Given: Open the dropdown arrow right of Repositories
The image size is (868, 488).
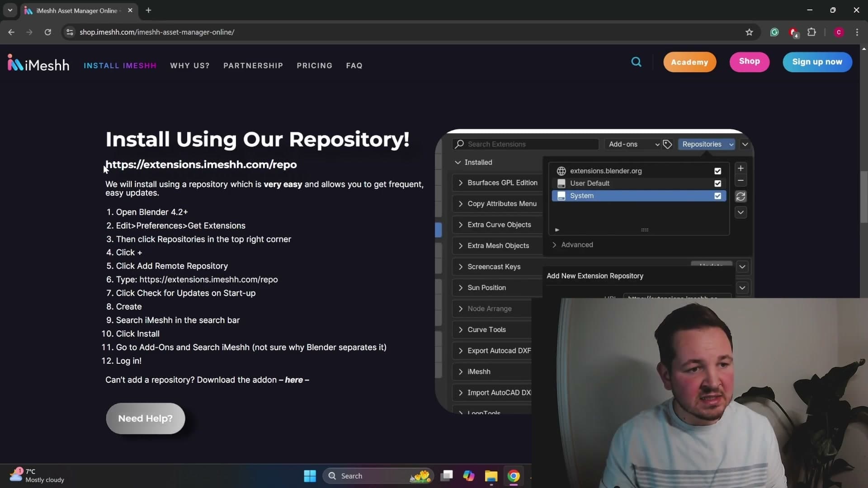Looking at the screenshot, I should (x=745, y=144).
